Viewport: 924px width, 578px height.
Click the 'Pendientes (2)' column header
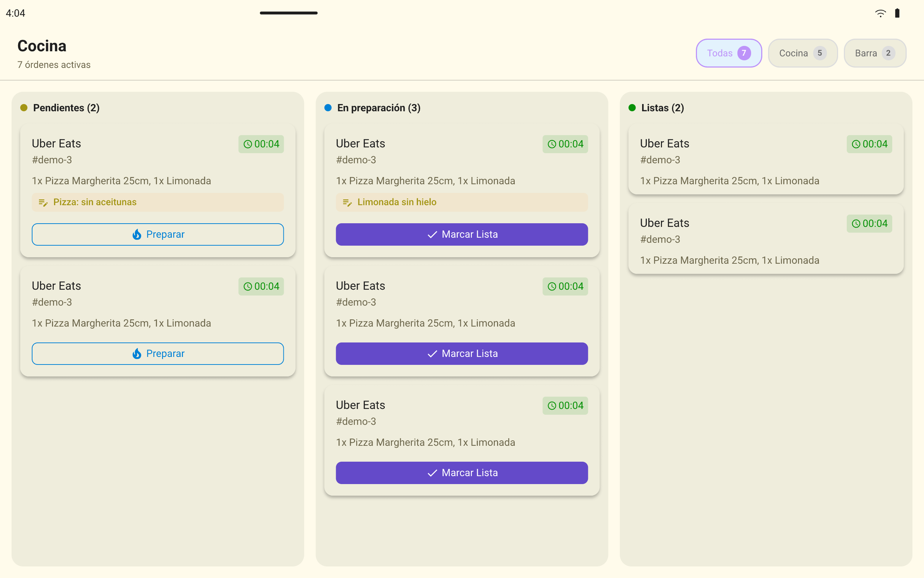click(x=66, y=108)
